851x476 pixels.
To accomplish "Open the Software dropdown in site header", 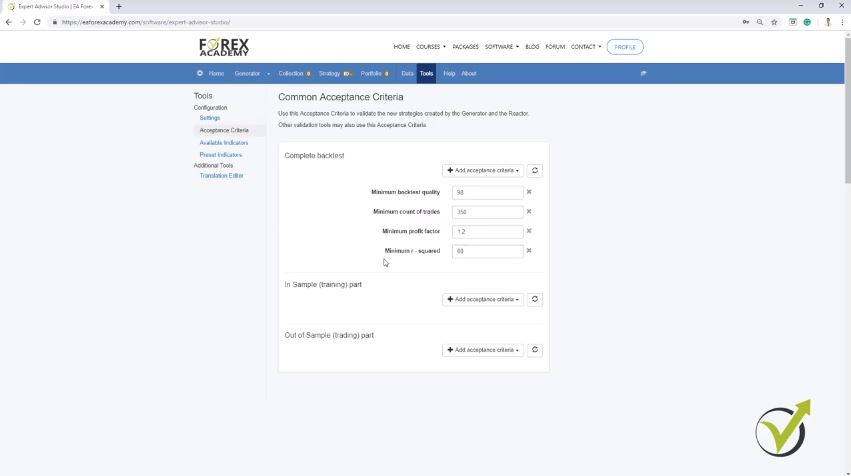I will pos(501,47).
